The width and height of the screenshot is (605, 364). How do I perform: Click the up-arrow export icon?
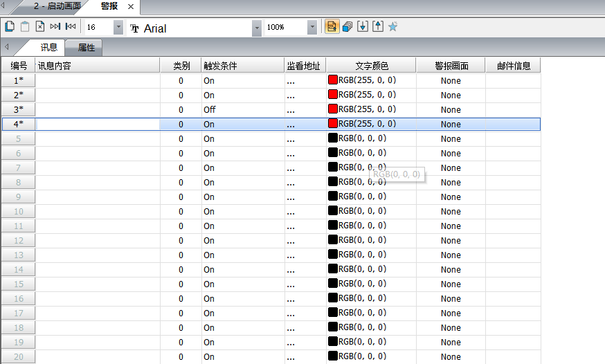click(x=378, y=27)
